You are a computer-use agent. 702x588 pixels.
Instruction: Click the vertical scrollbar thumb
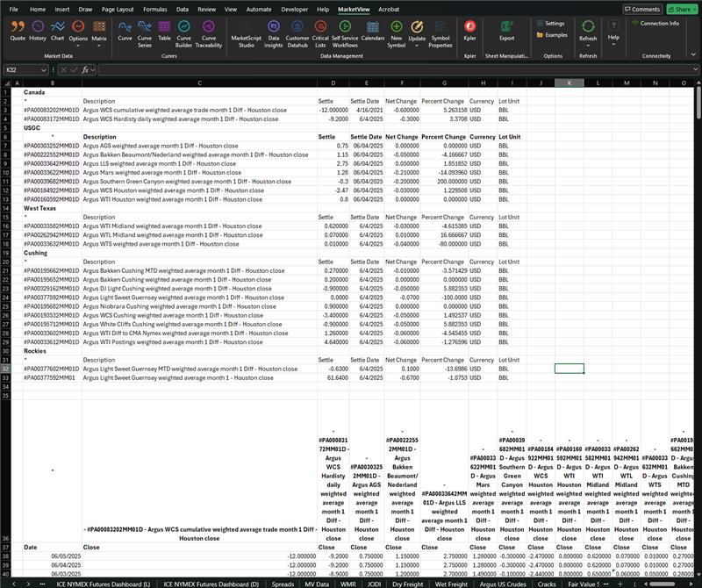[698, 103]
